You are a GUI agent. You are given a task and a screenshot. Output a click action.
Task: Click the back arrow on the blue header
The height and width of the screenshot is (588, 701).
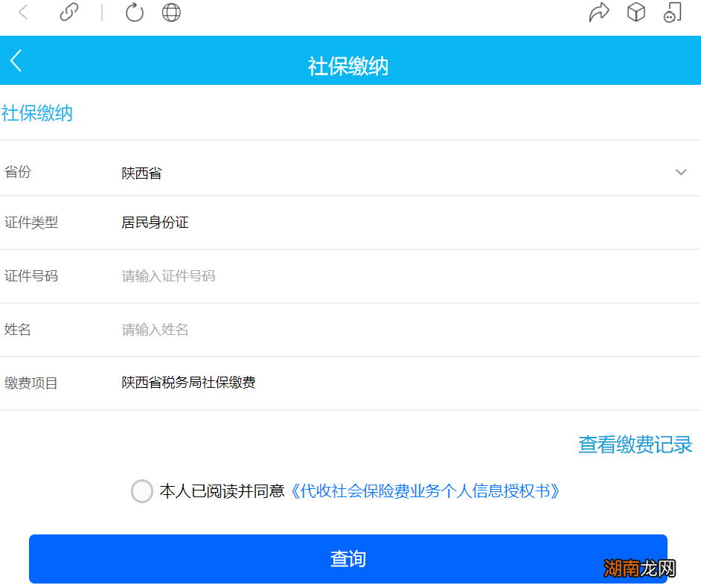pyautogui.click(x=16, y=60)
